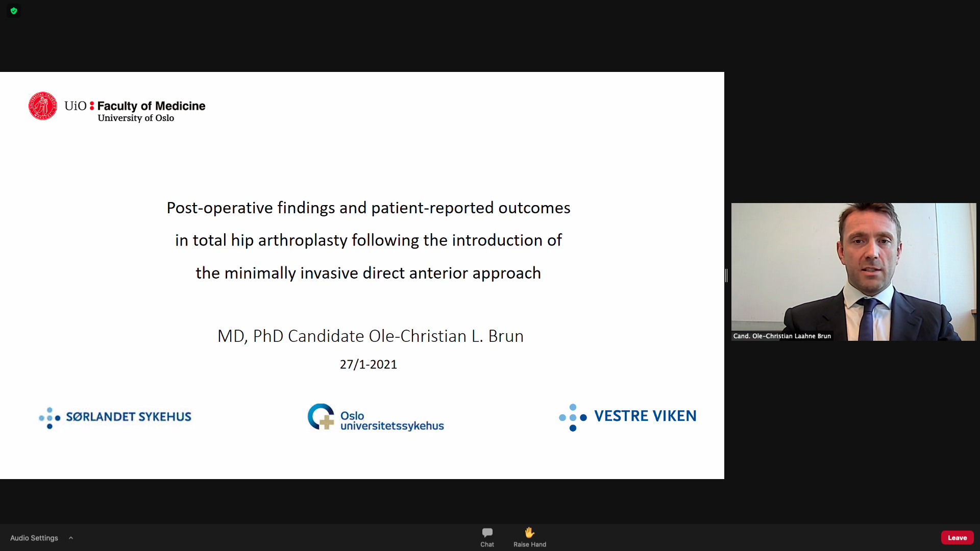Click the University of Oslo seal logo
980x551 pixels.
(43, 106)
